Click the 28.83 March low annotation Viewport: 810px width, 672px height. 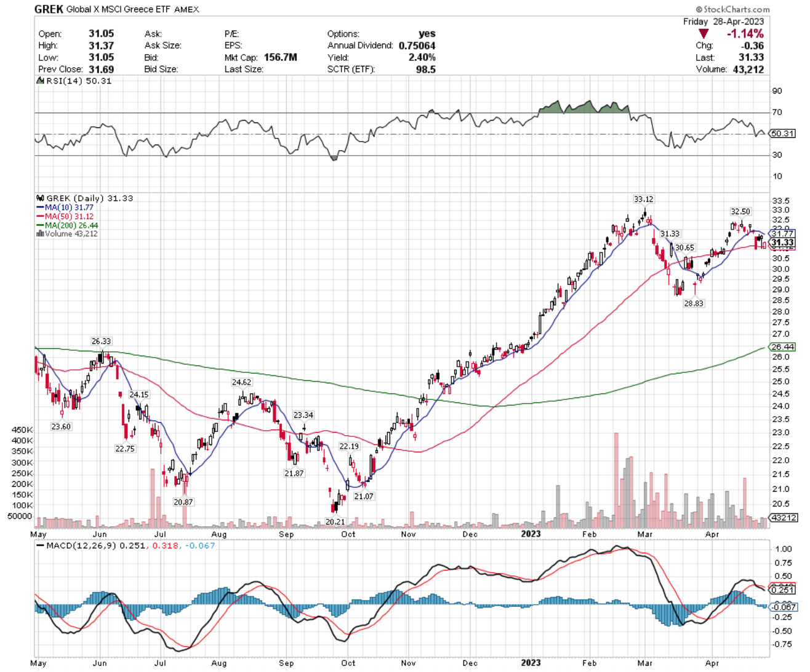point(694,303)
